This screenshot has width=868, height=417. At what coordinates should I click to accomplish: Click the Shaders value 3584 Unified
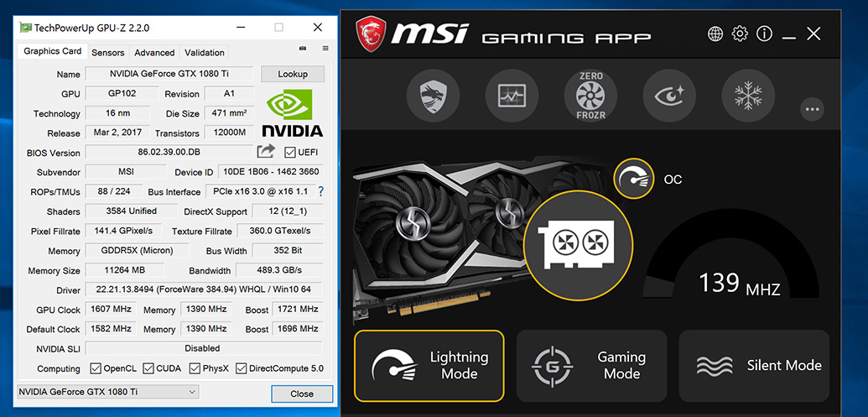point(132,211)
